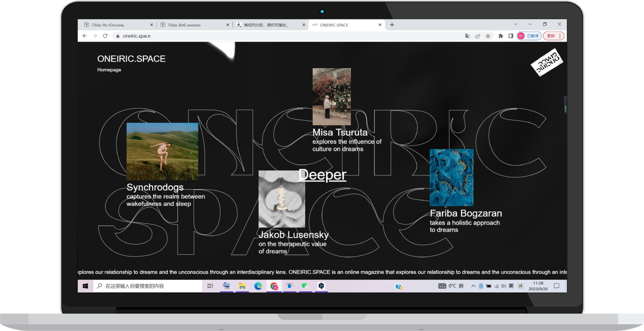Open Task View on the taskbar
The image size is (644, 331).
click(x=210, y=286)
